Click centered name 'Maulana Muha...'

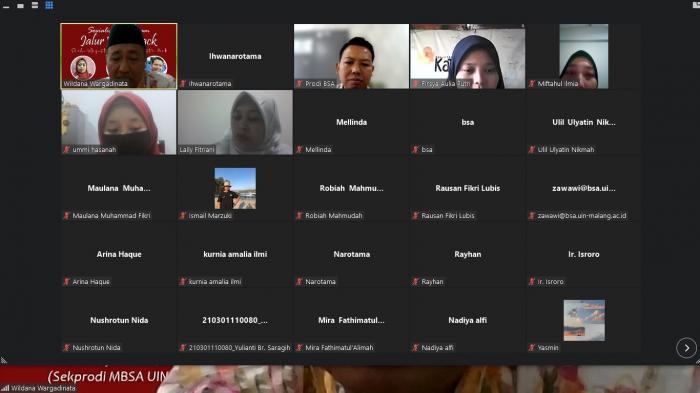click(119, 188)
